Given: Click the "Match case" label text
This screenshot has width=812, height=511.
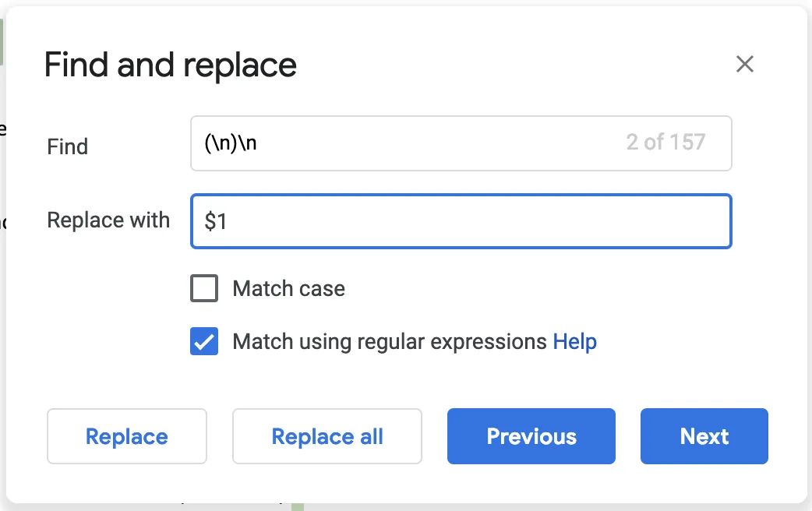Looking at the screenshot, I should pyautogui.click(x=288, y=289).
